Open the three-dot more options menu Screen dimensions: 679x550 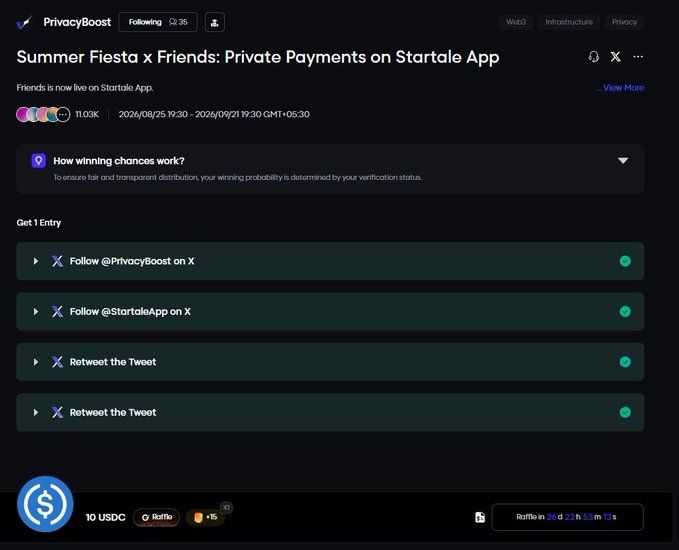pyautogui.click(x=638, y=57)
